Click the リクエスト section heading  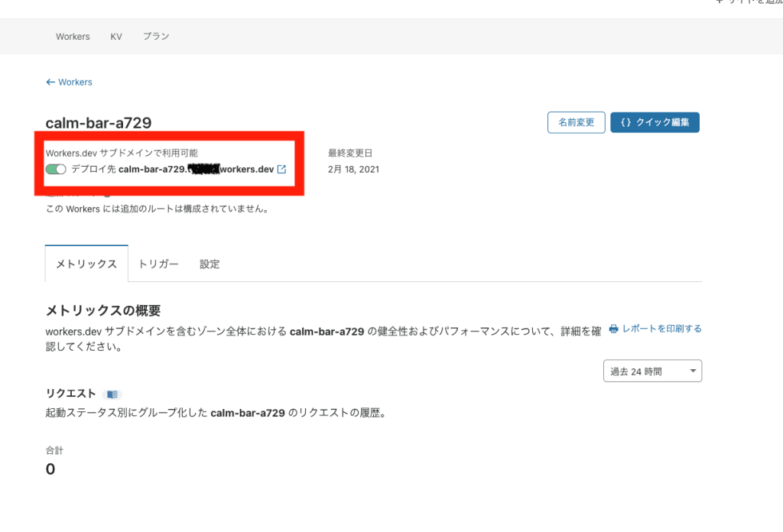tap(70, 394)
